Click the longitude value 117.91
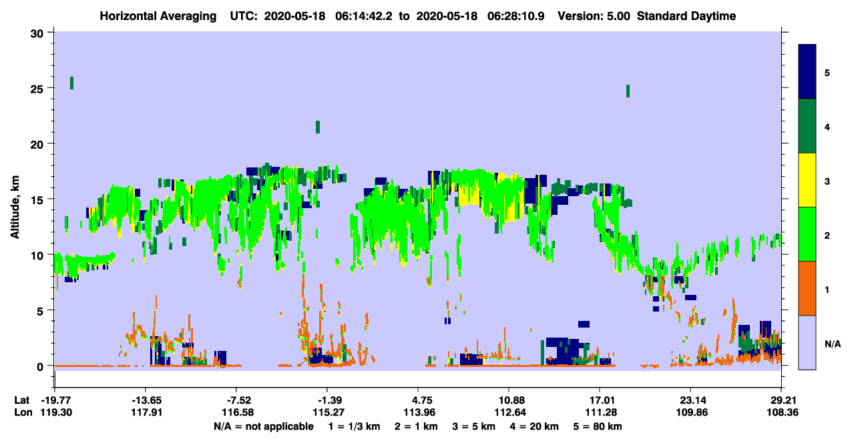 click(x=146, y=412)
